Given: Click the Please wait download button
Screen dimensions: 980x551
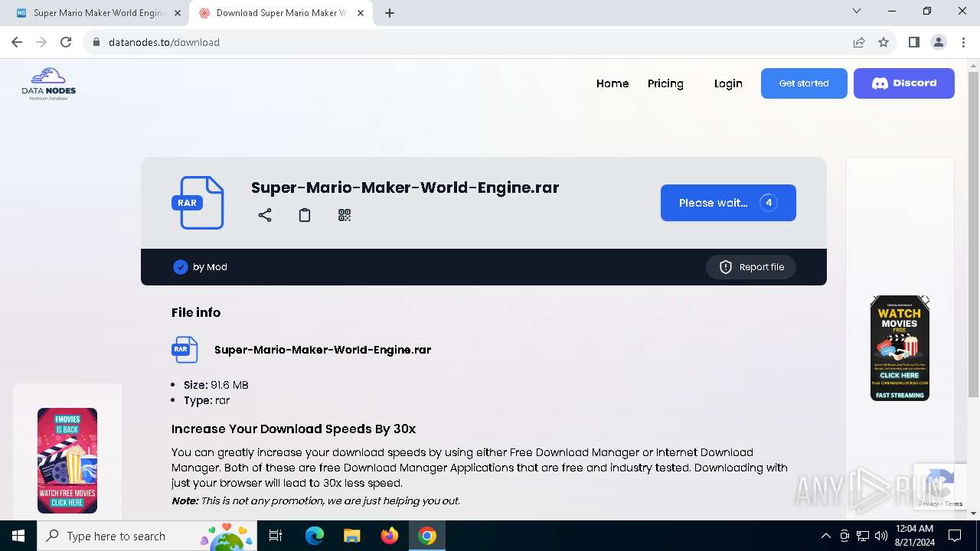Looking at the screenshot, I should [728, 203].
